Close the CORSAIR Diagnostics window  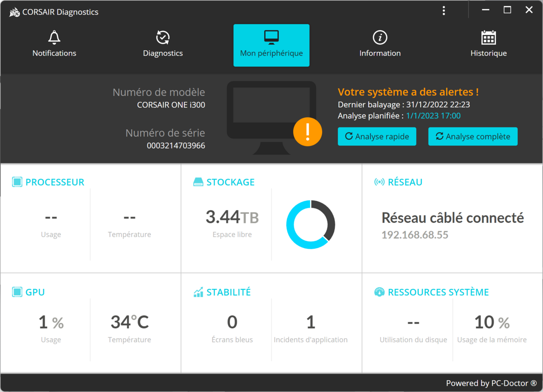click(529, 10)
